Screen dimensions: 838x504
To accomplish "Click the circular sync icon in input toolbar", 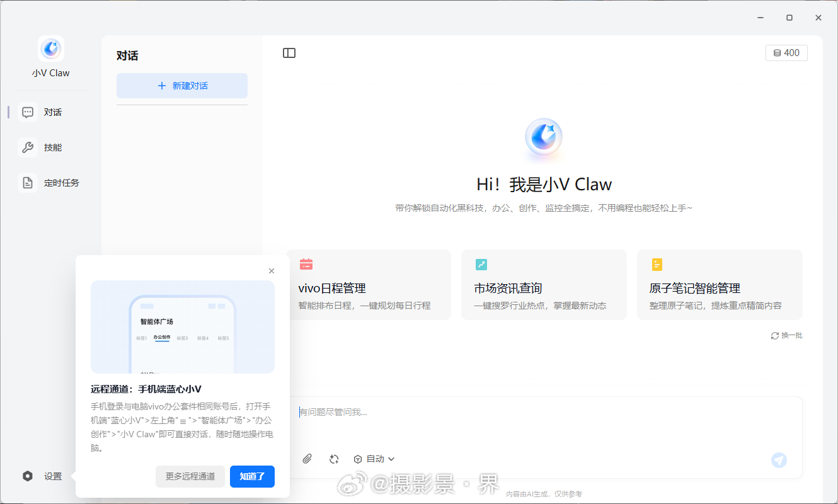I will [x=335, y=459].
